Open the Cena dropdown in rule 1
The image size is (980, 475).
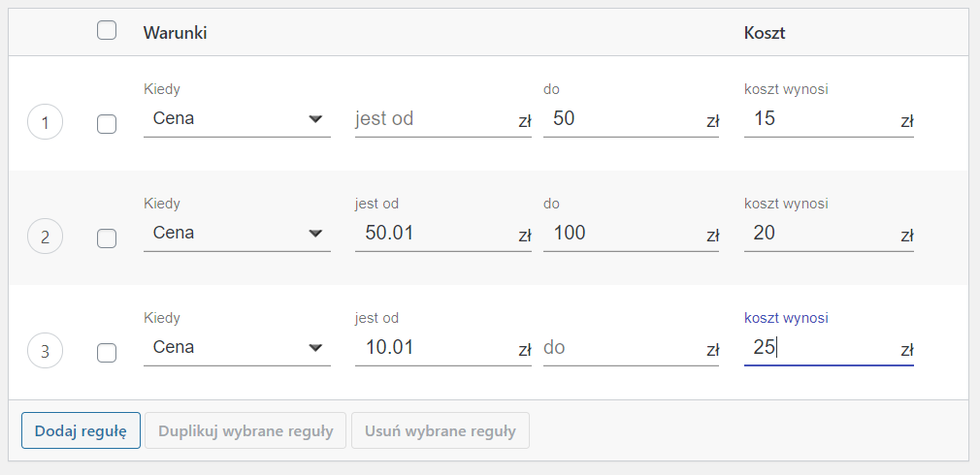click(237, 118)
